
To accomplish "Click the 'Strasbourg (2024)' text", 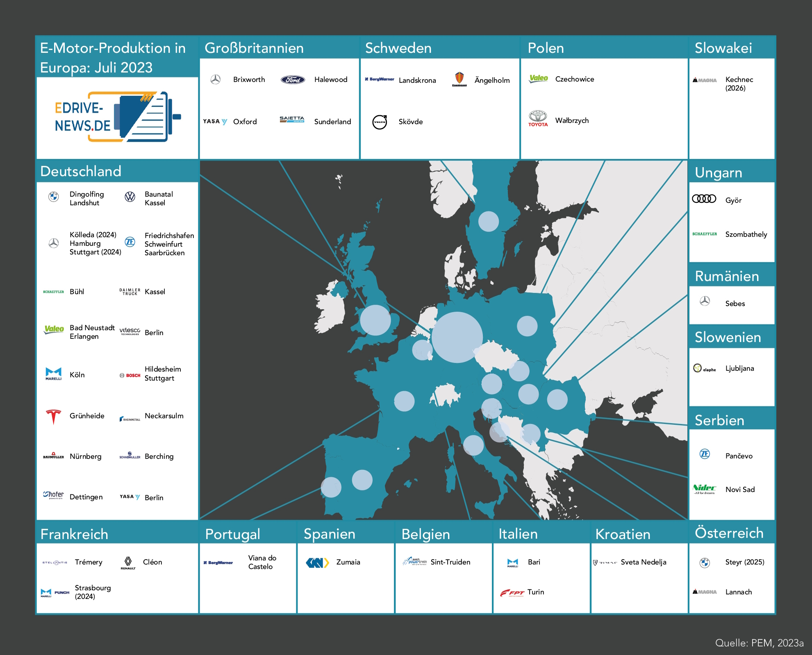I will coord(93,592).
